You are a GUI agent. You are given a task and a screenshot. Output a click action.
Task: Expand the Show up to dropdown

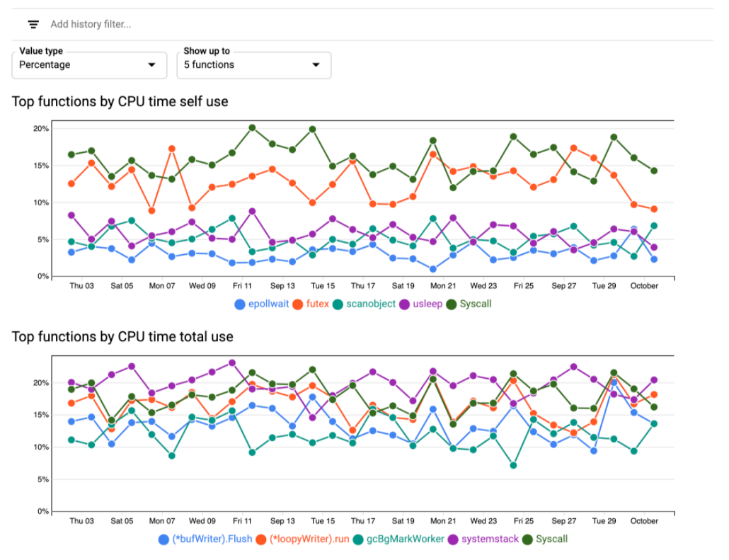[253, 64]
